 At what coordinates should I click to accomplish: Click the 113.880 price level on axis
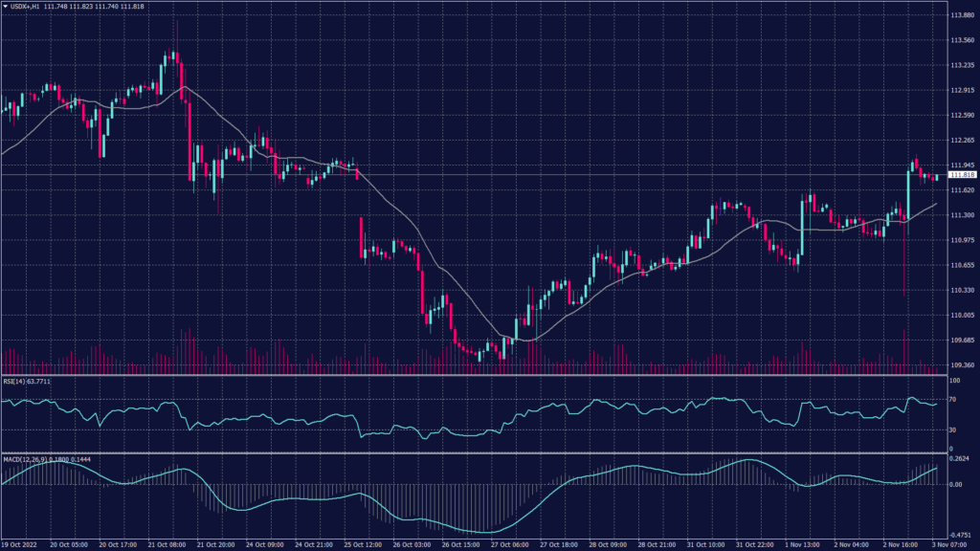pos(961,15)
